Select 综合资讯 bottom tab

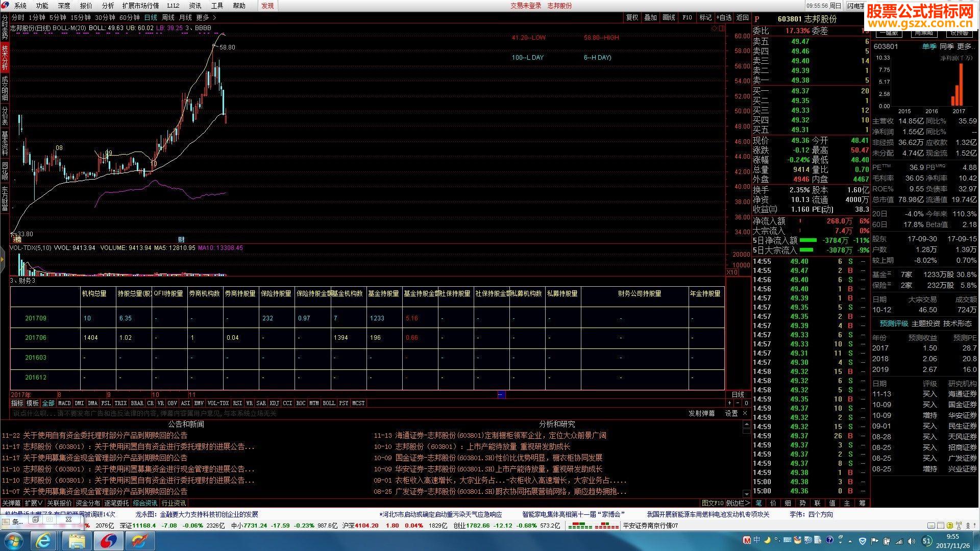[x=145, y=503]
